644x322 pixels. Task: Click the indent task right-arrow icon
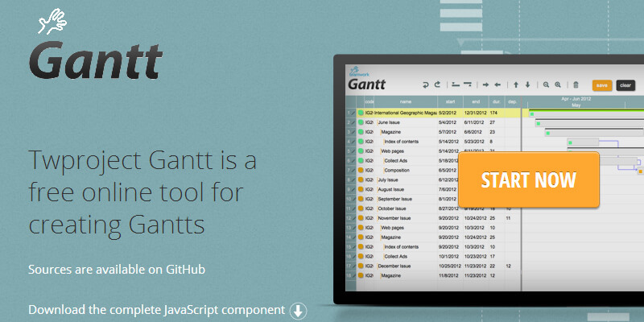click(486, 85)
